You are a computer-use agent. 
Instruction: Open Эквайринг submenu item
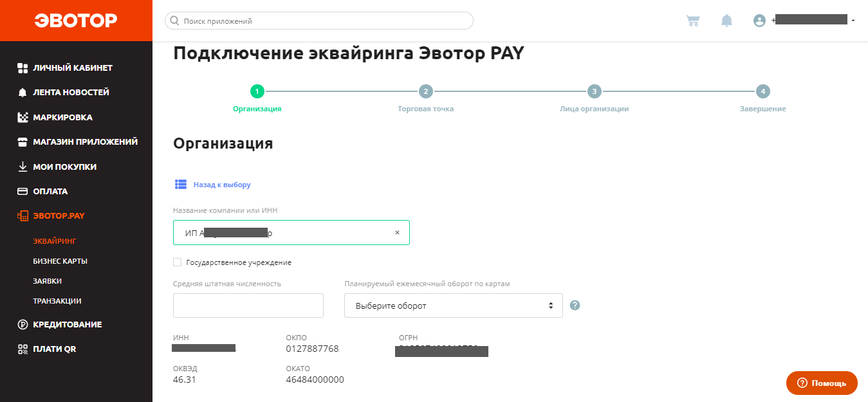click(x=55, y=241)
